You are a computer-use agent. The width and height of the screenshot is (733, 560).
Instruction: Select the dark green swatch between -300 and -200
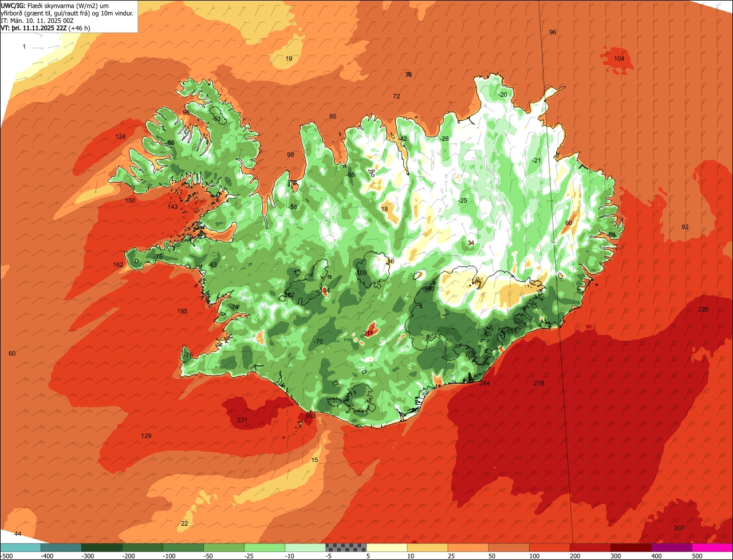point(102,547)
